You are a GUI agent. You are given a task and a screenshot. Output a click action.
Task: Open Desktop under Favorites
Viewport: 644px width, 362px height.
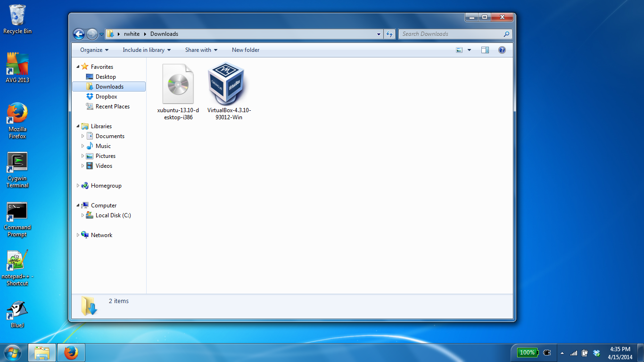106,77
